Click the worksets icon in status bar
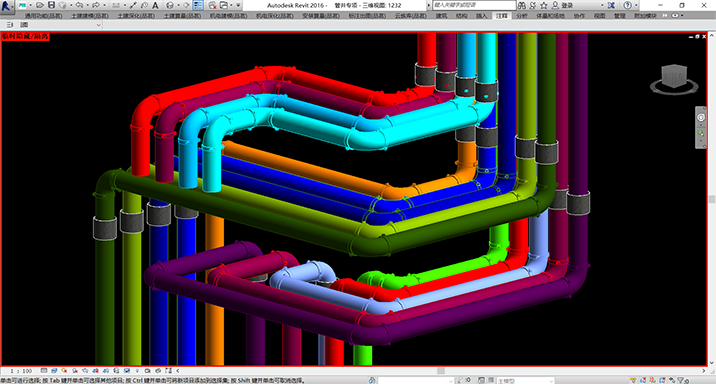 pos(372,380)
